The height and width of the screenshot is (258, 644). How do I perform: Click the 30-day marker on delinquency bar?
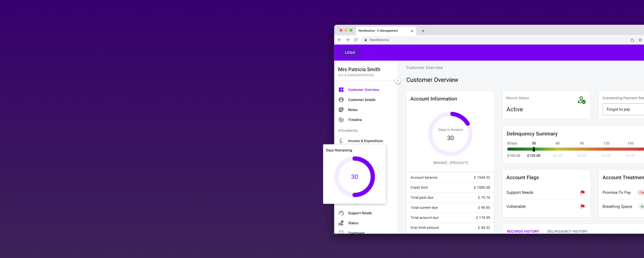click(x=533, y=149)
